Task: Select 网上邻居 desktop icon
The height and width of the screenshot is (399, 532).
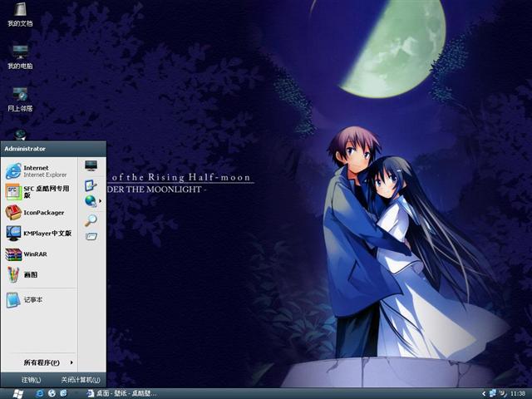Action: 20,98
